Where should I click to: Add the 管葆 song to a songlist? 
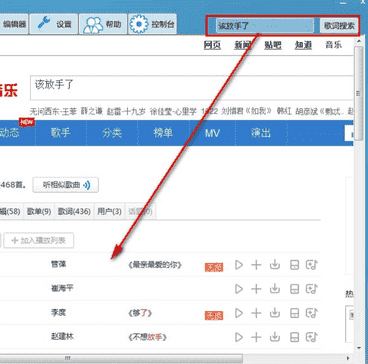(x=311, y=265)
